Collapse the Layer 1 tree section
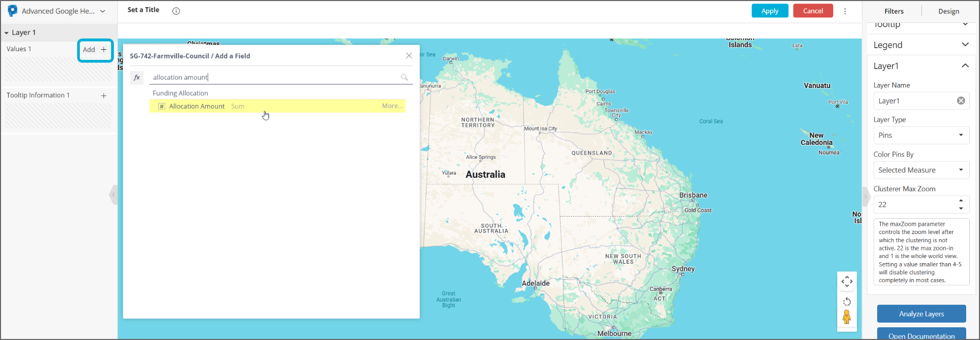Viewport: 980px width, 340px height. [x=7, y=33]
